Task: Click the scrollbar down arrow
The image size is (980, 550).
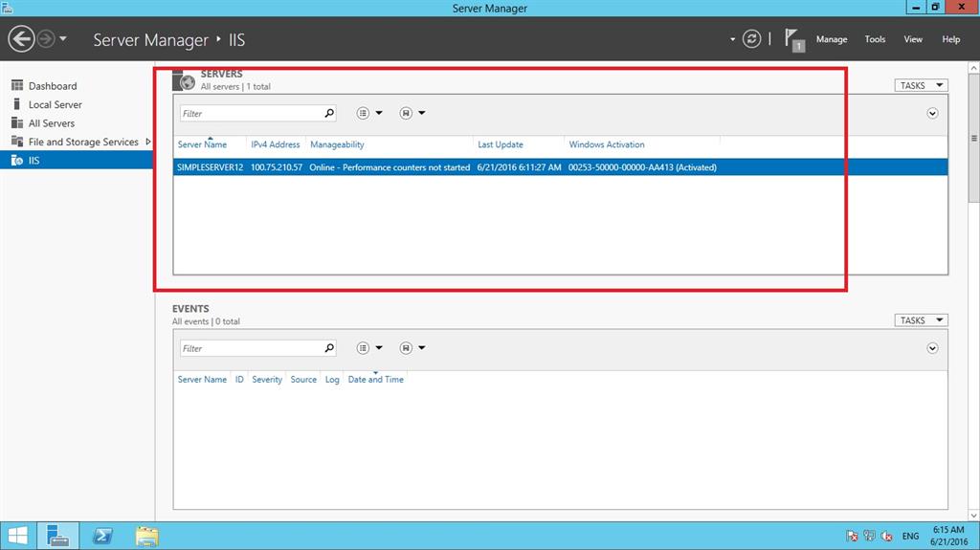Action: tap(973, 516)
